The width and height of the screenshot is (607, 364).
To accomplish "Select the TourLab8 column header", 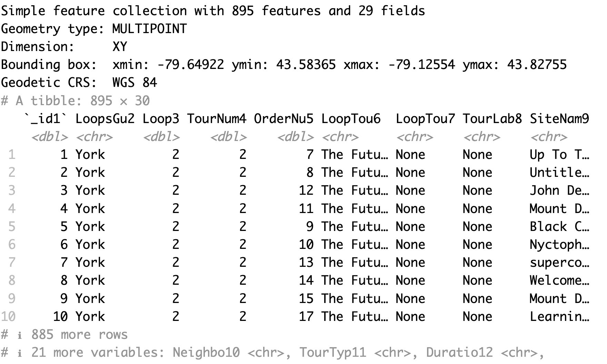I will click(x=492, y=119).
